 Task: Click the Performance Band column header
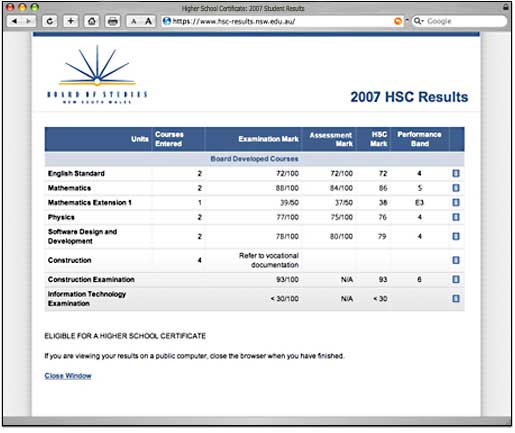419,139
